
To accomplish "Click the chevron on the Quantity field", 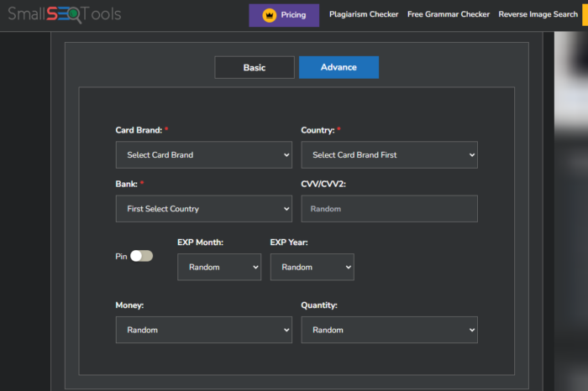I will click(471, 331).
